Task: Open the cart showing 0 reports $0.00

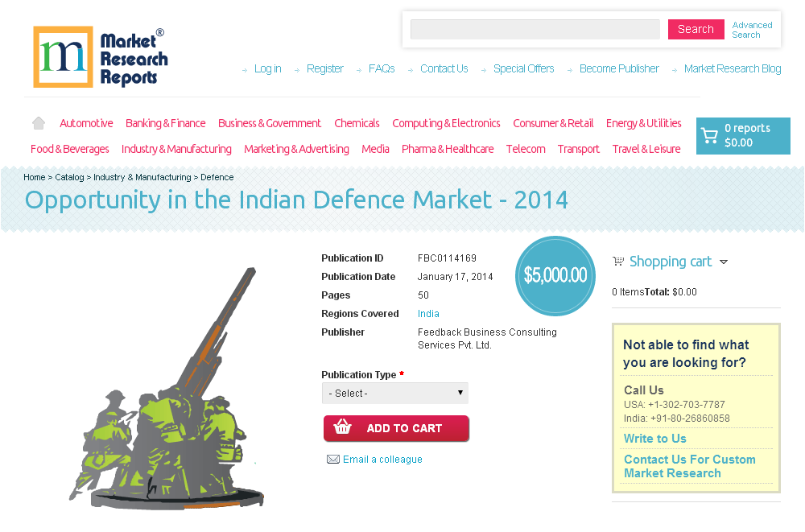Action: pos(742,135)
